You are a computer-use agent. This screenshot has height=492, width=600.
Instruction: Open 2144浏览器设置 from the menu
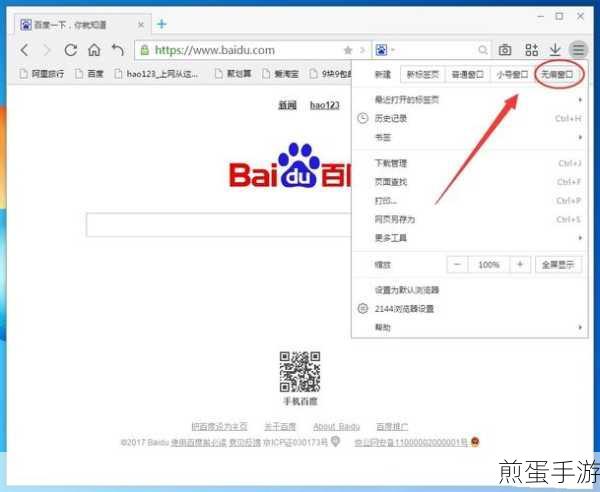(469, 308)
